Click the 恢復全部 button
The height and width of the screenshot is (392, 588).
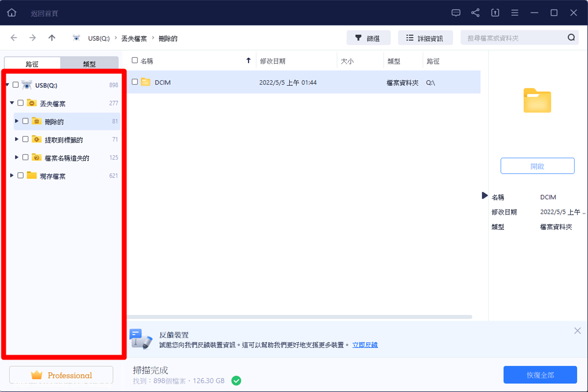click(x=540, y=375)
